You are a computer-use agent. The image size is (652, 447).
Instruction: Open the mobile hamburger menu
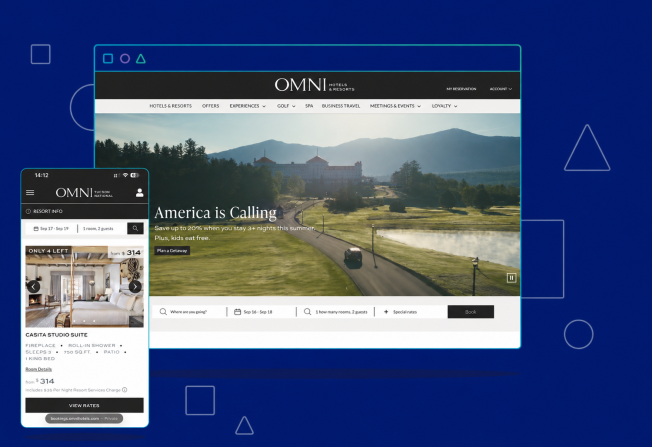tap(30, 193)
